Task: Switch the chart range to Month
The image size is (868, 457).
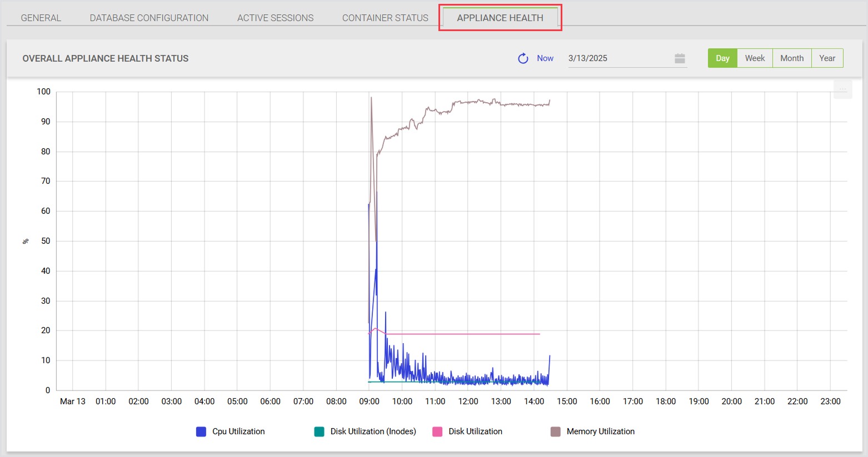Action: [x=792, y=58]
